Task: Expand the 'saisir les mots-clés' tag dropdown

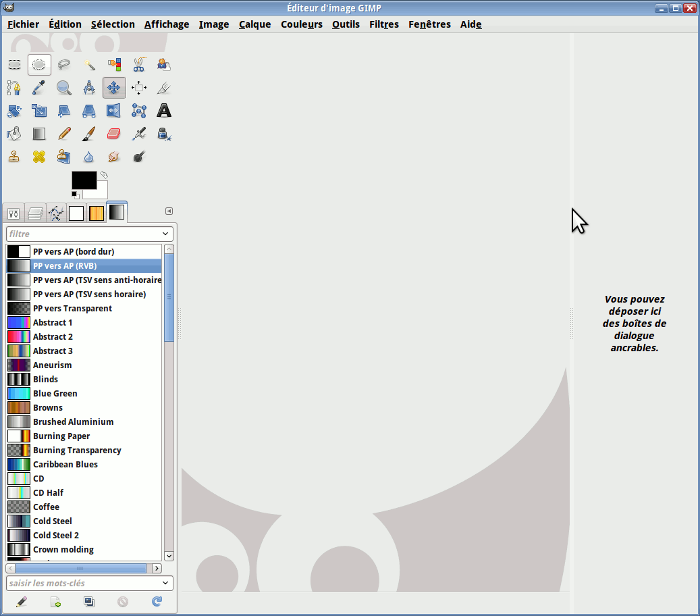Action: point(165,583)
